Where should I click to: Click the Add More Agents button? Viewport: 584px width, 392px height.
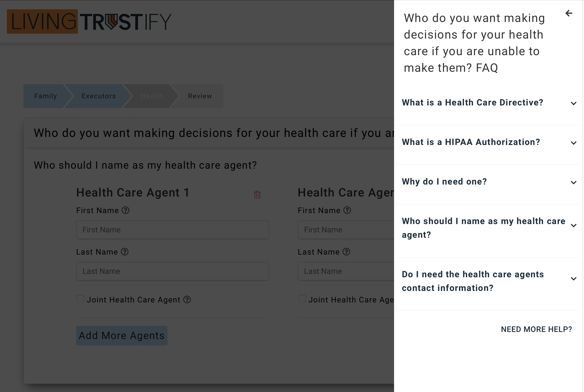[122, 335]
